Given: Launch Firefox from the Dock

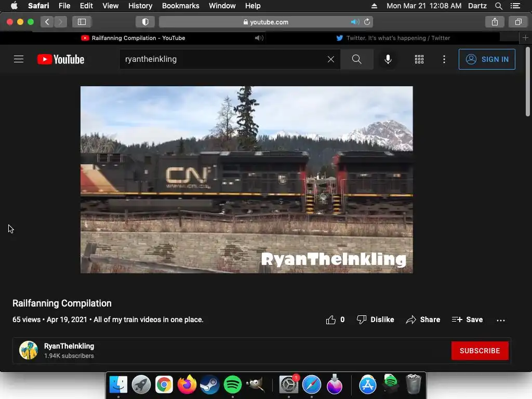Looking at the screenshot, I should coord(187,384).
